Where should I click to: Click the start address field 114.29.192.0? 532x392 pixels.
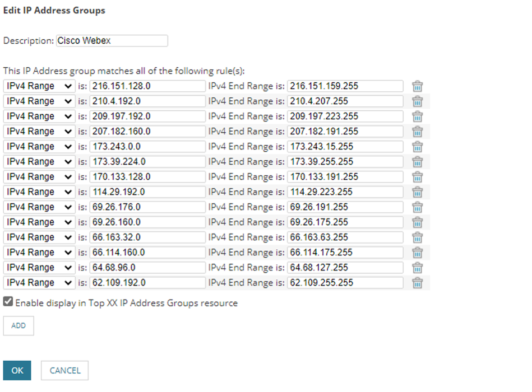147,192
